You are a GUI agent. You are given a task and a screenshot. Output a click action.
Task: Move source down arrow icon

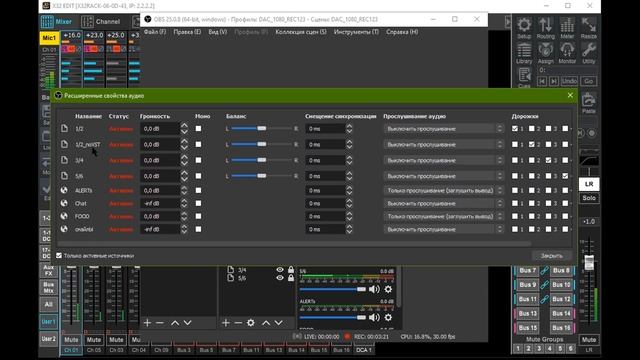click(278, 323)
